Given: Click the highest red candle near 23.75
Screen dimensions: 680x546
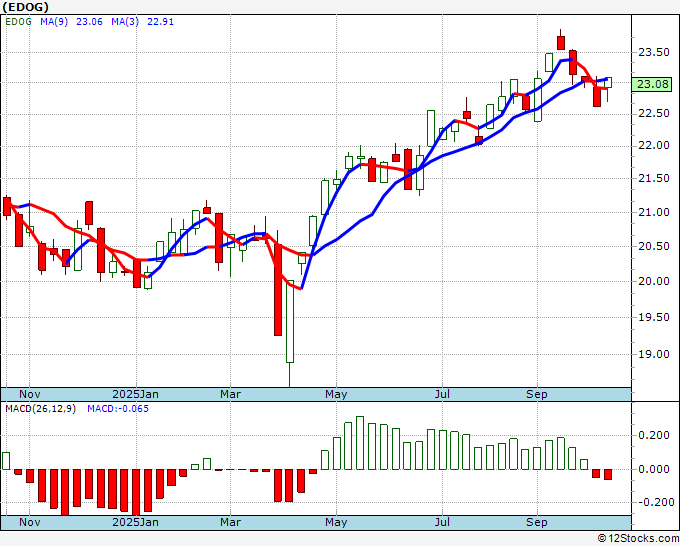Looking at the screenshot, I should point(561,43).
